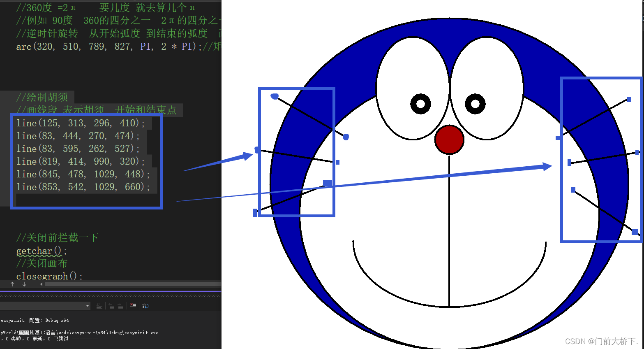This screenshot has width=644, height=349.
Task: Click the 0 失败, 0 更新, 0 已跳过 output line
Action: click(49, 339)
